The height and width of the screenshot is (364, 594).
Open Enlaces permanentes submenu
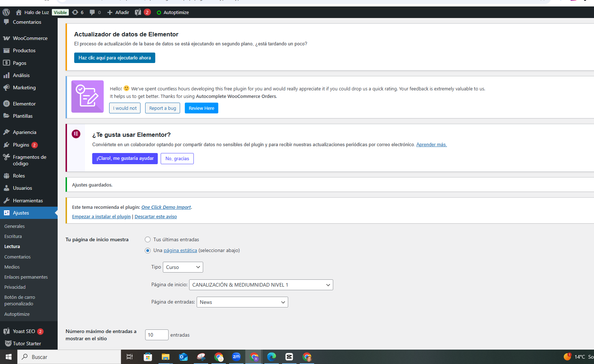(26, 277)
